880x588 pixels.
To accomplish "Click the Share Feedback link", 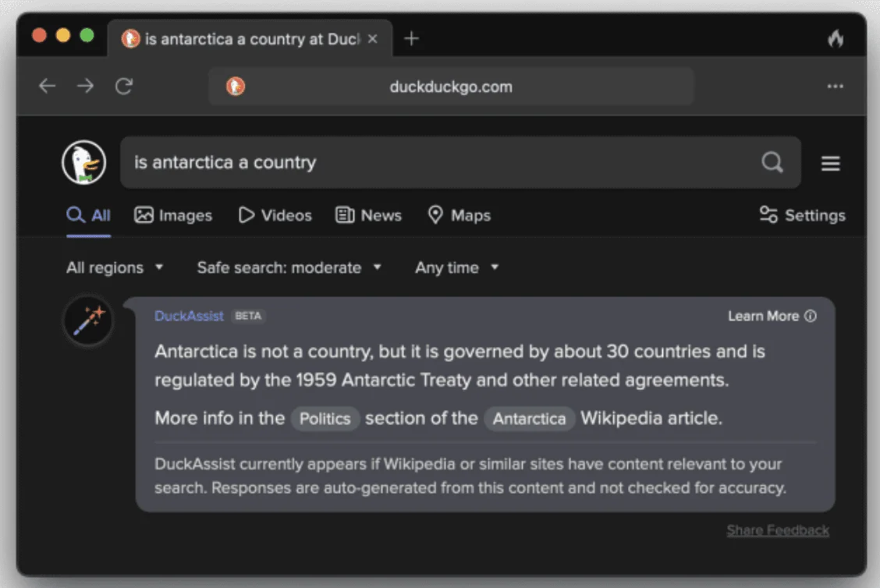I will (778, 530).
